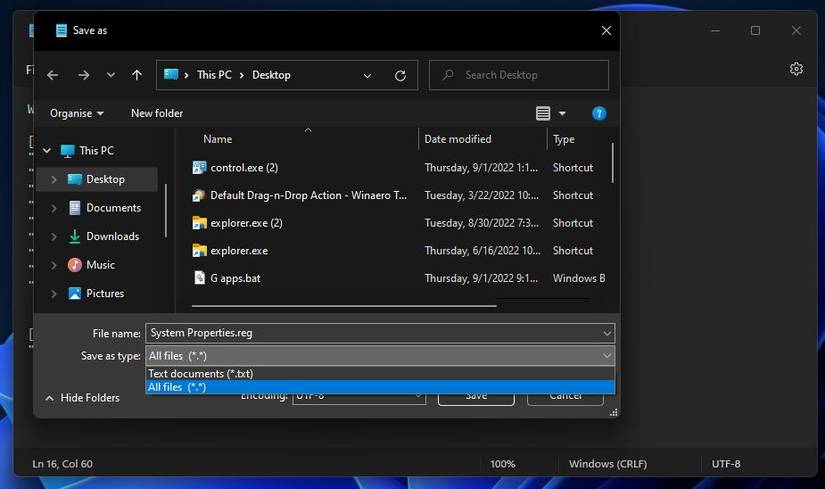Click the G apps.bat file icon

199,277
